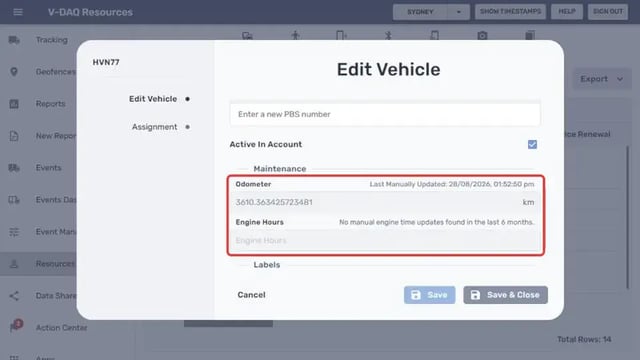Click the Maintenance section heading

click(x=280, y=169)
